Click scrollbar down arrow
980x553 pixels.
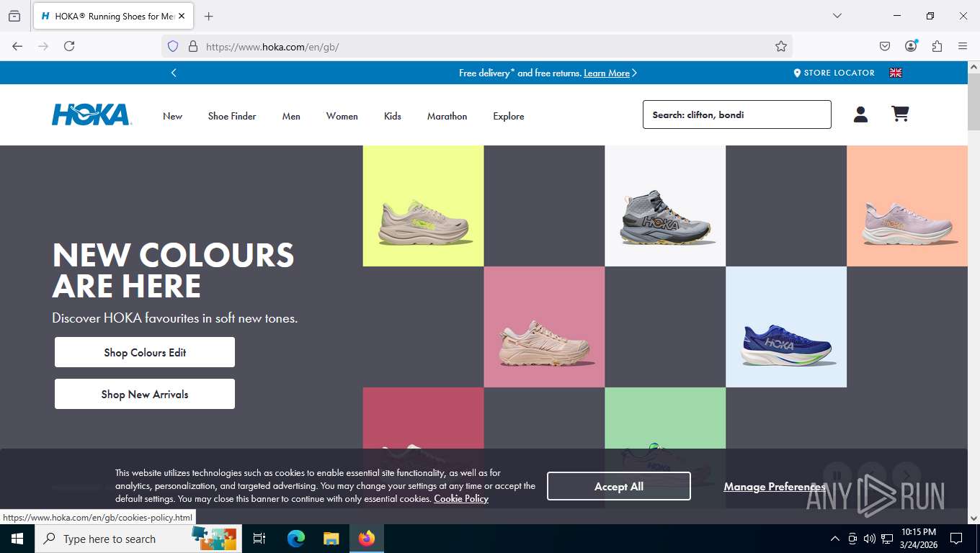point(974,518)
